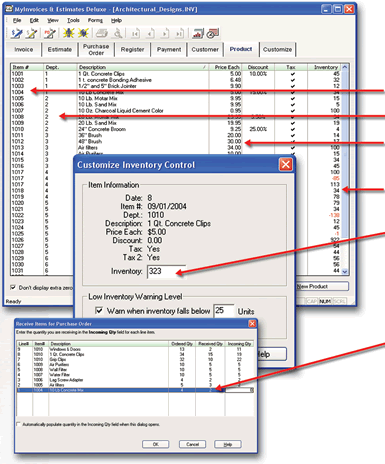This screenshot has height=464, width=385.
Task: Open the File menu
Action: (x=17, y=21)
